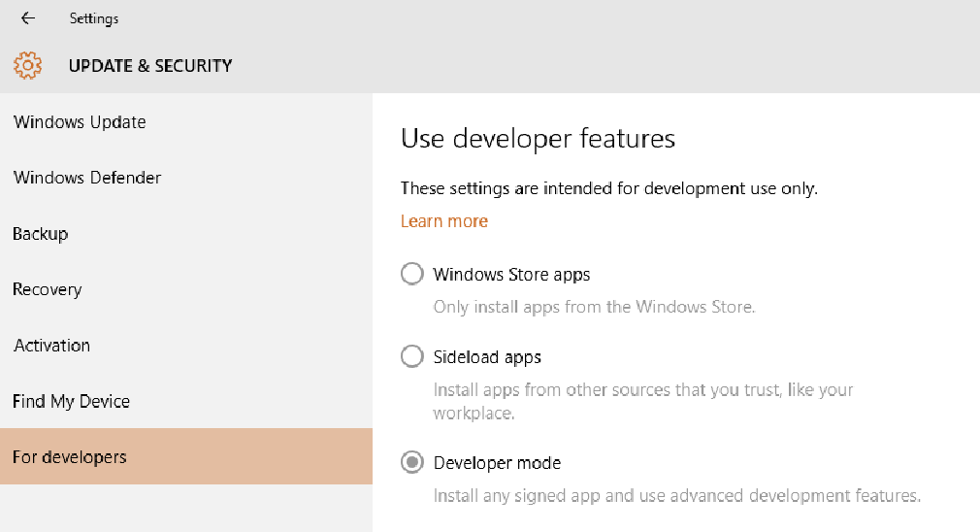The image size is (980, 532).
Task: Click the UPDATE & SECURITY heading
Action: click(150, 66)
